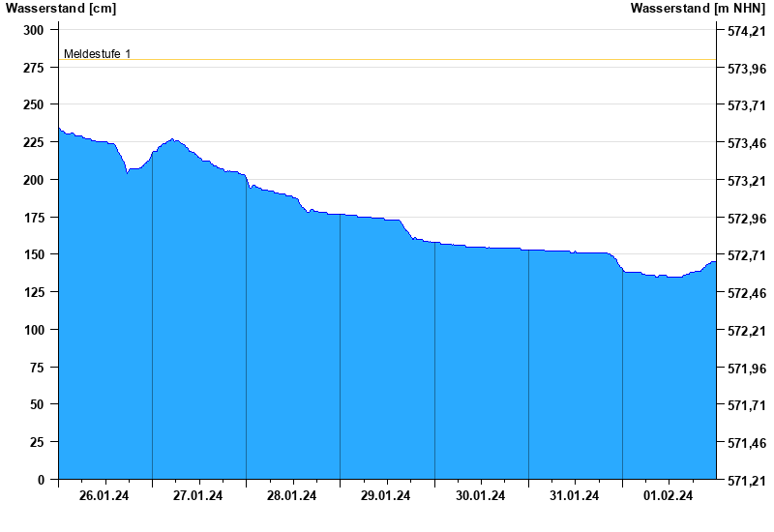
Task: Click the 300 value on left axis
Action: click(34, 30)
